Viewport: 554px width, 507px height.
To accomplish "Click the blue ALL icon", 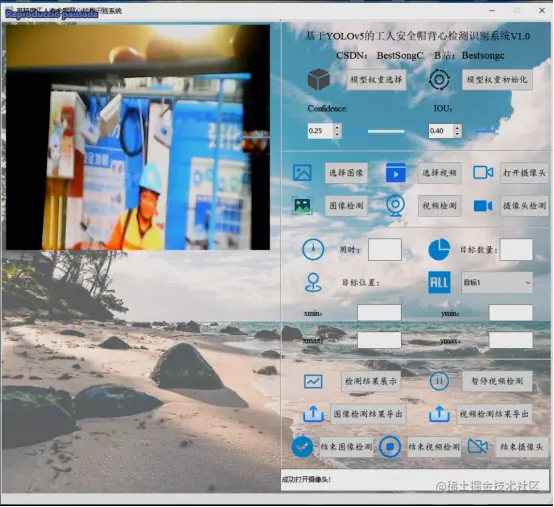I will (439, 282).
